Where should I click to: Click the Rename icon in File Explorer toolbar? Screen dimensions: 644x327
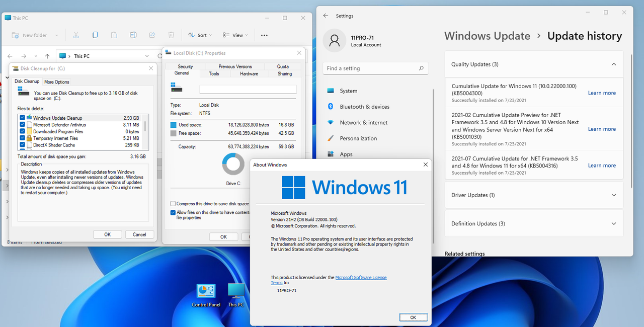click(x=133, y=35)
